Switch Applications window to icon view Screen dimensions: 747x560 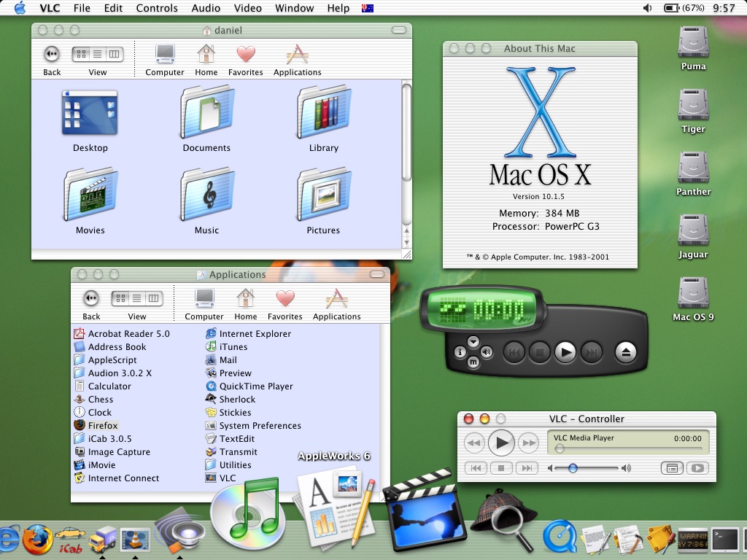click(x=120, y=298)
